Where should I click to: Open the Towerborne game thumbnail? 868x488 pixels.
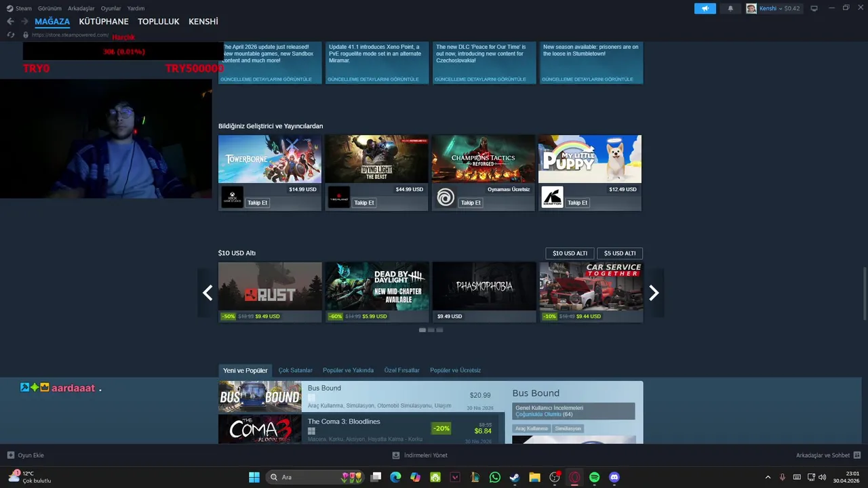(270, 159)
